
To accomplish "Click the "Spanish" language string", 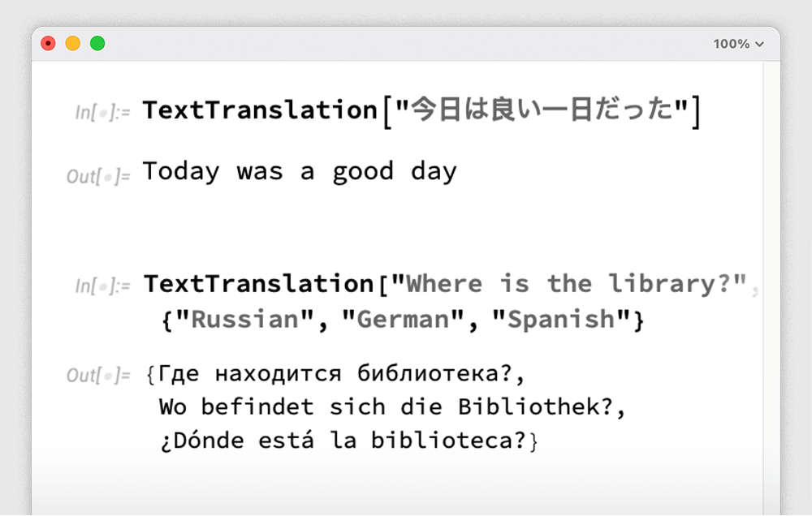I will 561,319.
